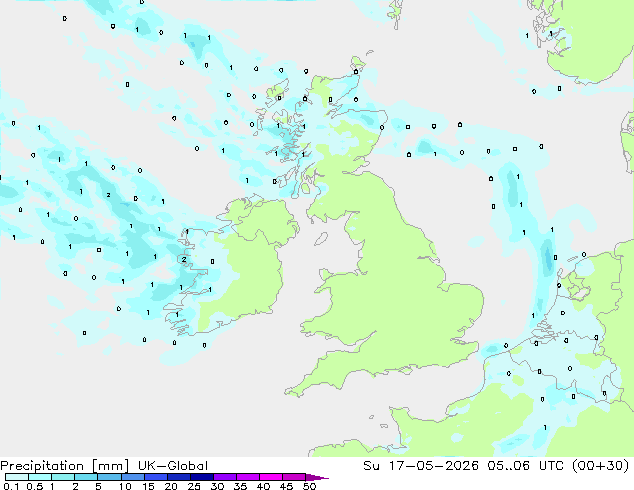Click the forecast offset '(00+30)'
This screenshot has width=634, height=490.
[600, 466]
